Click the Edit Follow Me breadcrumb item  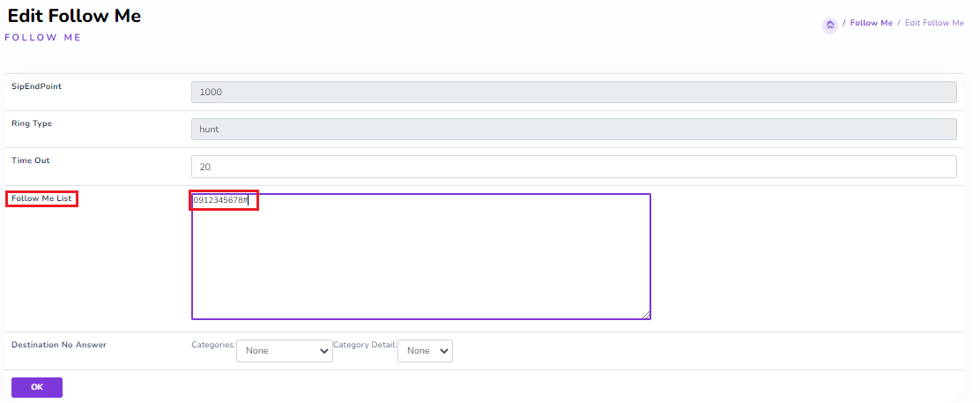click(x=934, y=23)
